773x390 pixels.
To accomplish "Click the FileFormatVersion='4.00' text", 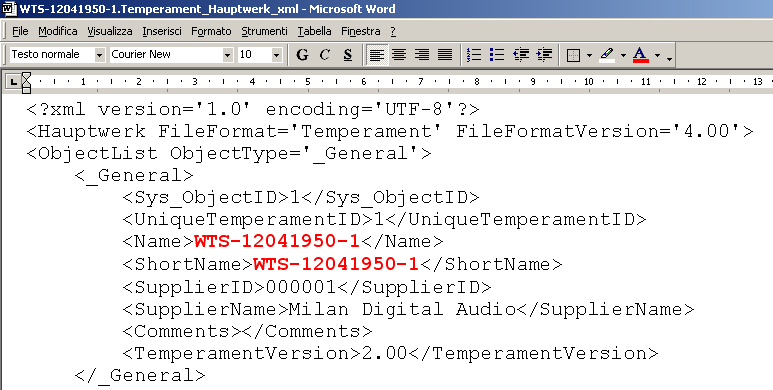I will click(x=598, y=132).
